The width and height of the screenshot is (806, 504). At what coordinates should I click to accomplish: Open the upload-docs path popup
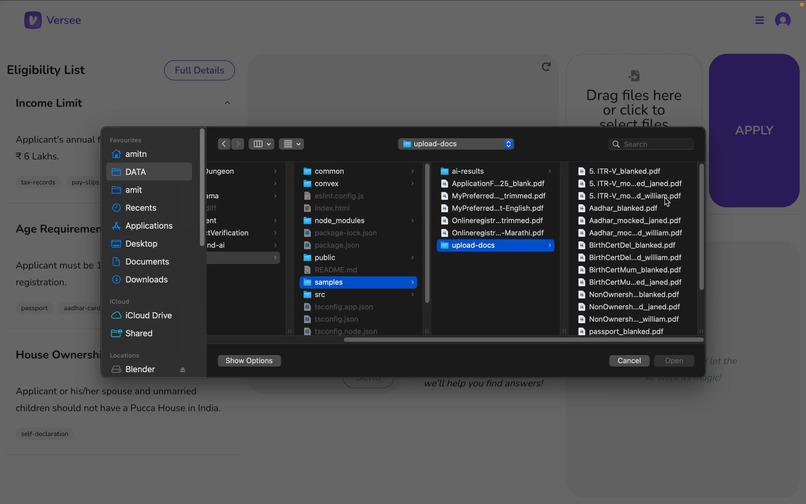click(x=456, y=144)
